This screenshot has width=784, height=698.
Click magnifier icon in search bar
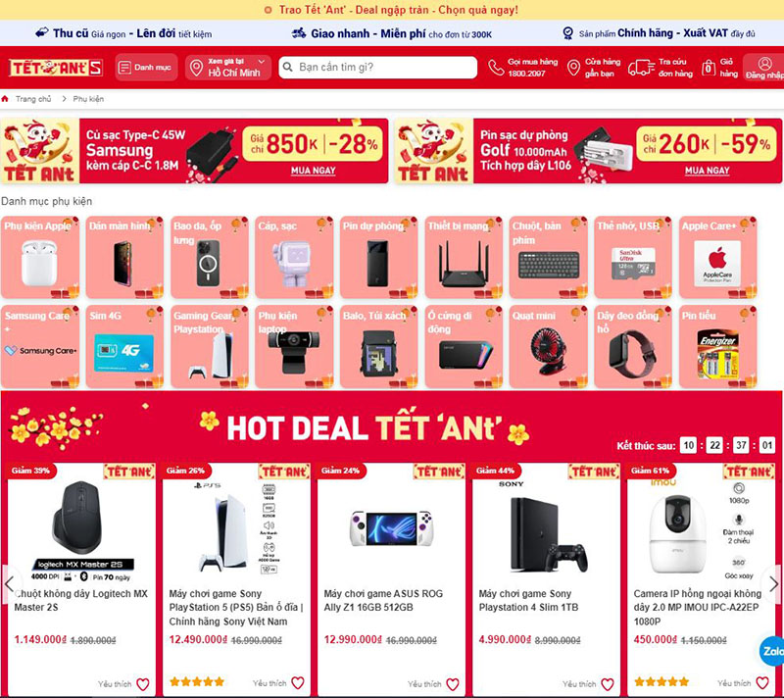click(x=288, y=67)
